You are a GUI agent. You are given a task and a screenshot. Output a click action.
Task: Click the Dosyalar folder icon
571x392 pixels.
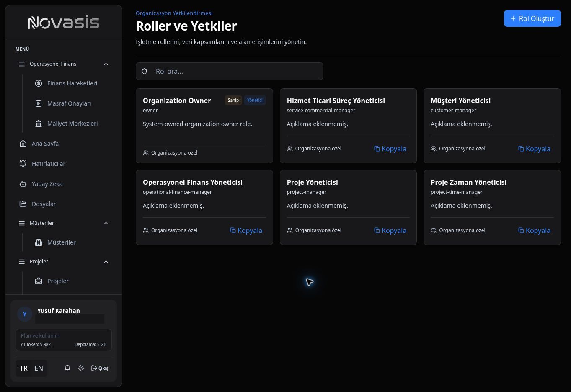click(23, 204)
